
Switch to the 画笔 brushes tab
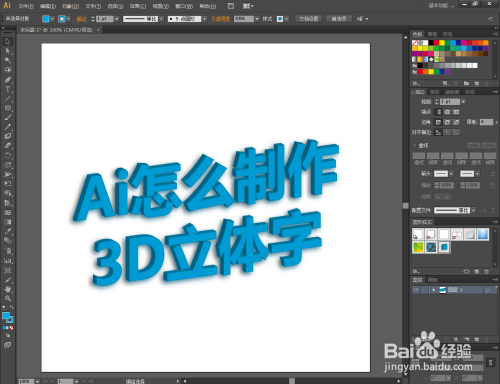[432, 34]
